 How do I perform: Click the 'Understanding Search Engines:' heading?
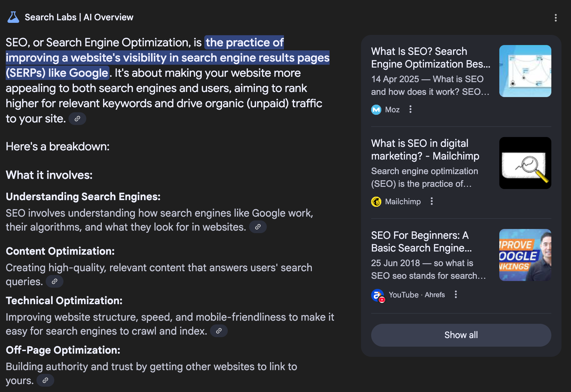pos(83,197)
